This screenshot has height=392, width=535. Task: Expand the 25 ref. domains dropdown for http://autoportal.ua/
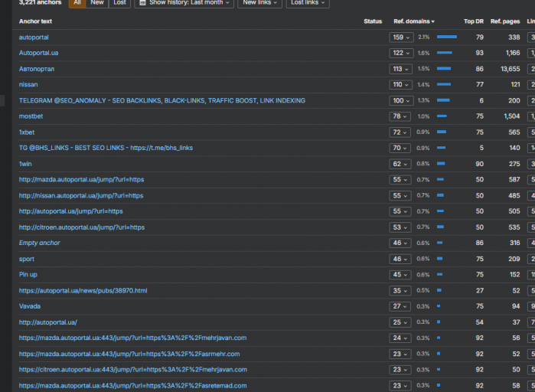[x=400, y=322]
